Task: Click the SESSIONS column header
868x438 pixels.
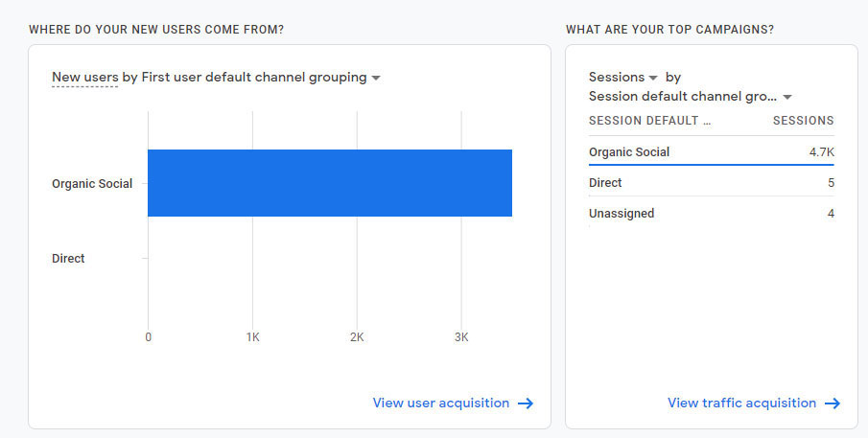Action: [803, 121]
